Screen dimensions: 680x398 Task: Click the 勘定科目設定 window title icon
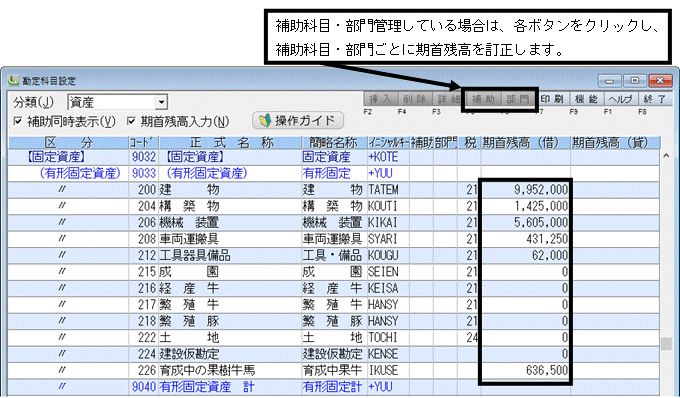[x=13, y=80]
